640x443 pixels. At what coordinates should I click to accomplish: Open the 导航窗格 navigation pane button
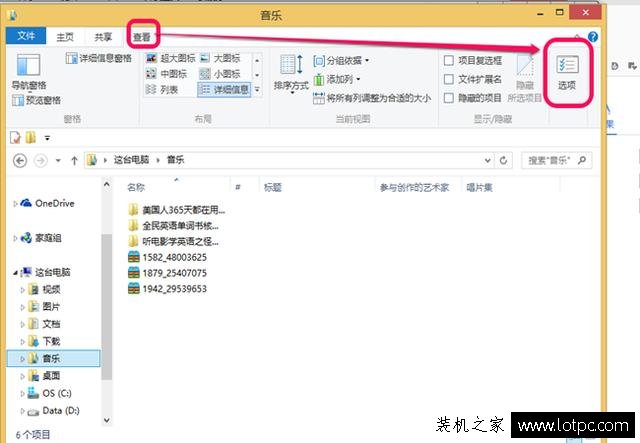[x=29, y=71]
